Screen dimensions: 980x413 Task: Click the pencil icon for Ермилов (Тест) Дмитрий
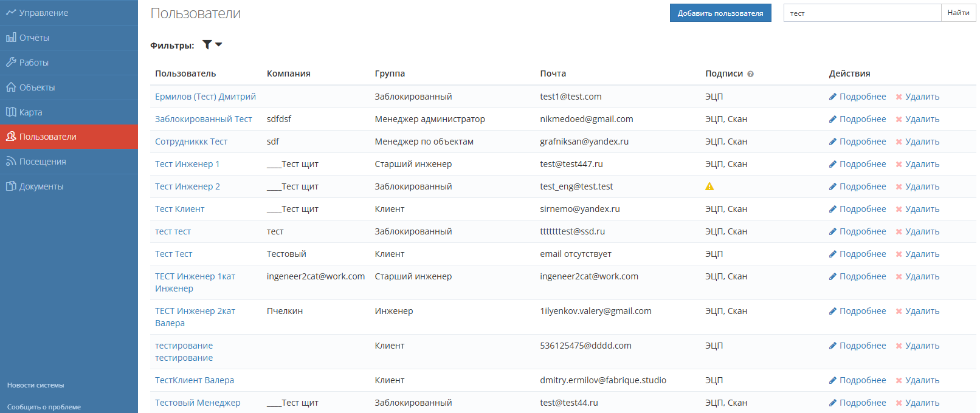[x=832, y=97]
